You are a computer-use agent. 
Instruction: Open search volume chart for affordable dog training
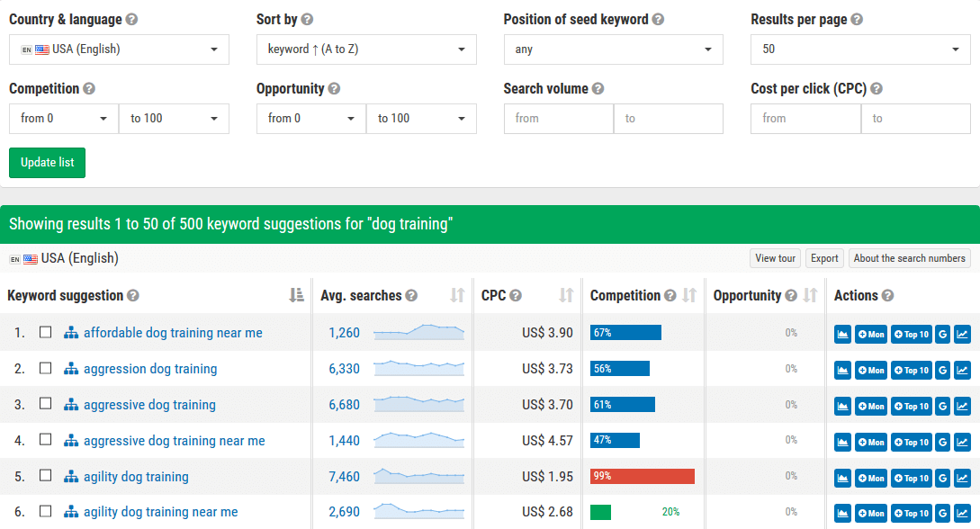coord(842,334)
